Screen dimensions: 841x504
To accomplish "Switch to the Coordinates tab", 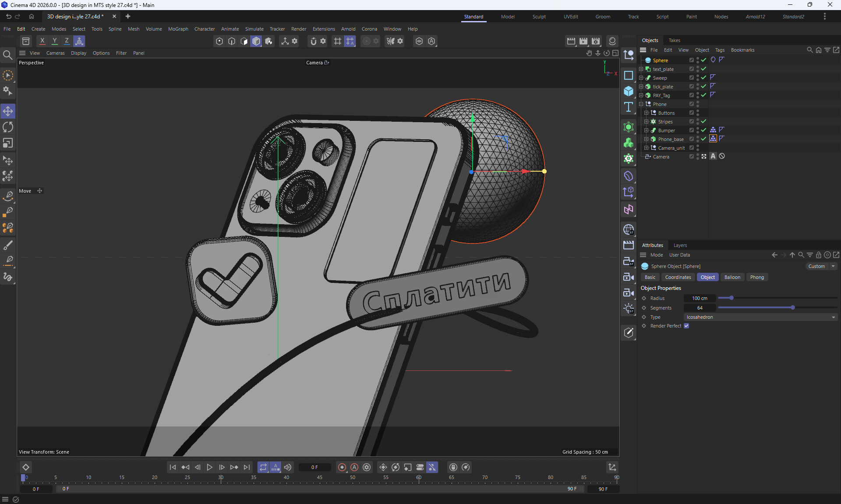I will coord(678,277).
